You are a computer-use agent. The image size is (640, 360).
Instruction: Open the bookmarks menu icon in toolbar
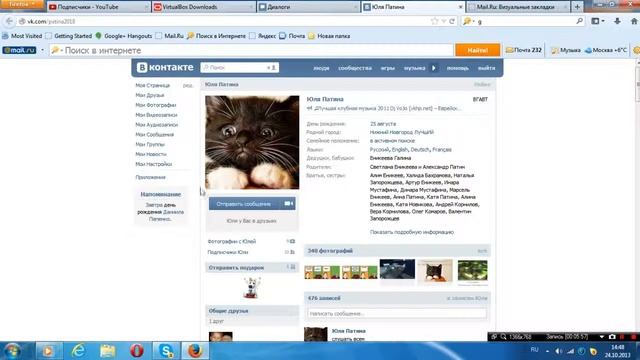click(598, 21)
